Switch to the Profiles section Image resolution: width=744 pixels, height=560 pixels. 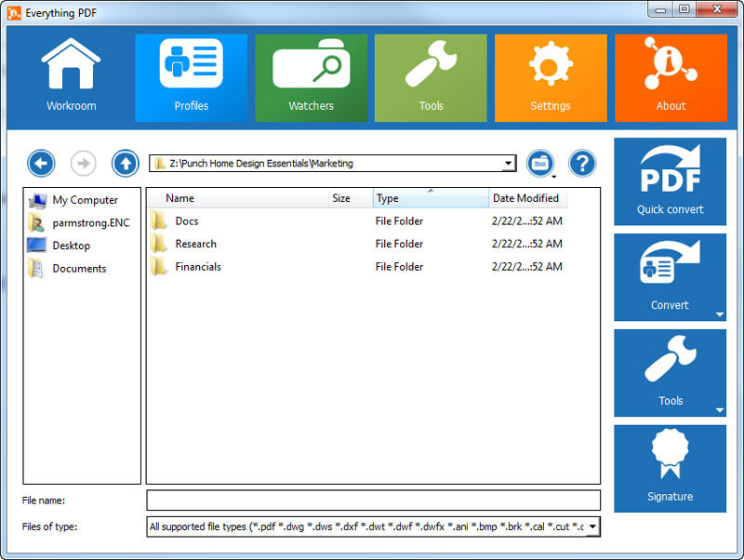tap(192, 78)
